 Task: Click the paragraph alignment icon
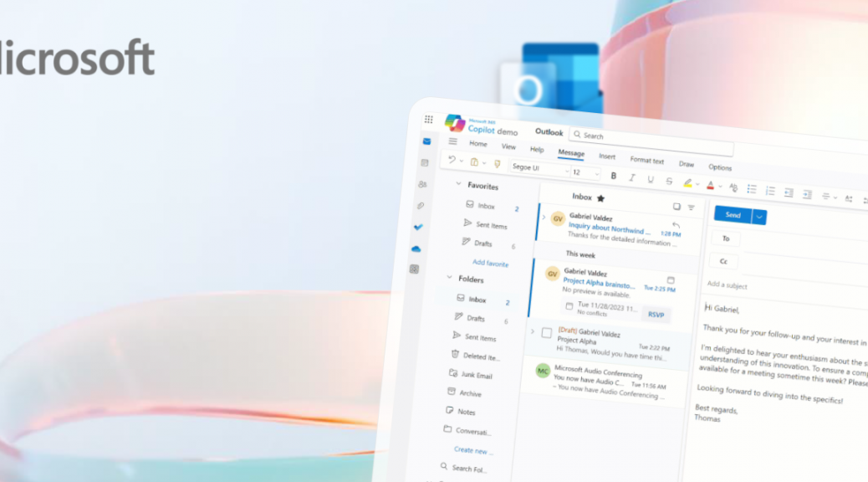825,196
